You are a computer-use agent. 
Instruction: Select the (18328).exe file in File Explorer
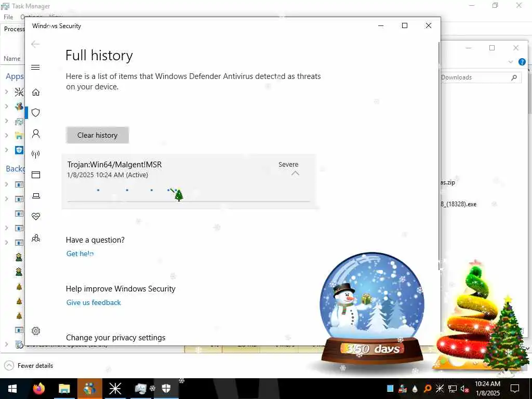458,204
